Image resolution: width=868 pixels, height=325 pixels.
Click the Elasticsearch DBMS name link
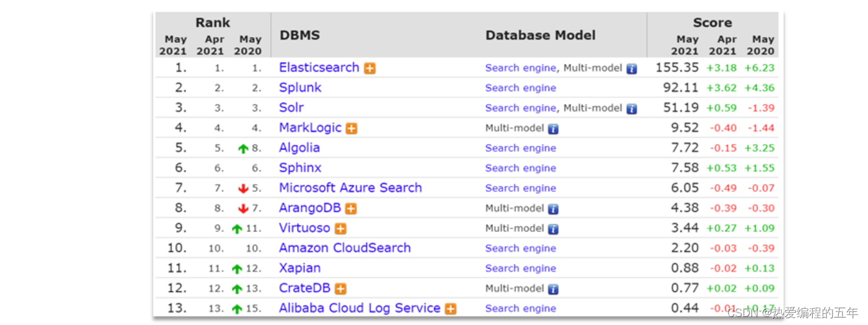[319, 67]
